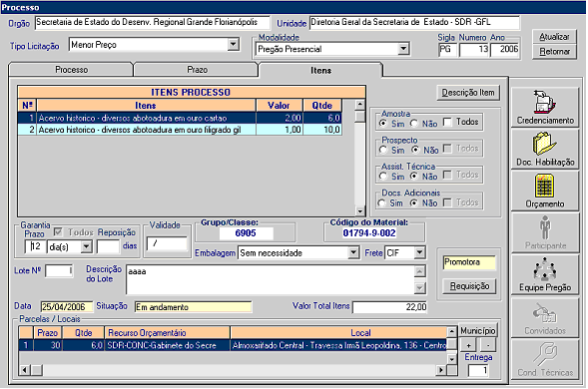Click Parcelas horizontal scroll right arrow
588x389 pixels.
click(441, 370)
